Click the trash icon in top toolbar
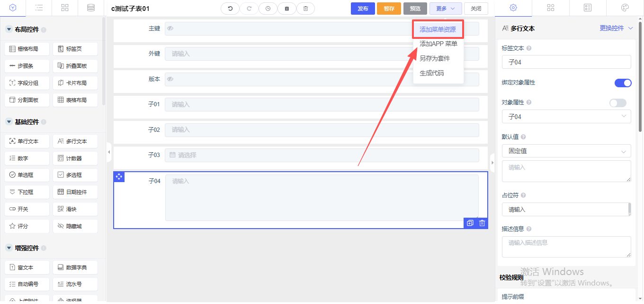The height and width of the screenshot is (304, 644). point(305,9)
